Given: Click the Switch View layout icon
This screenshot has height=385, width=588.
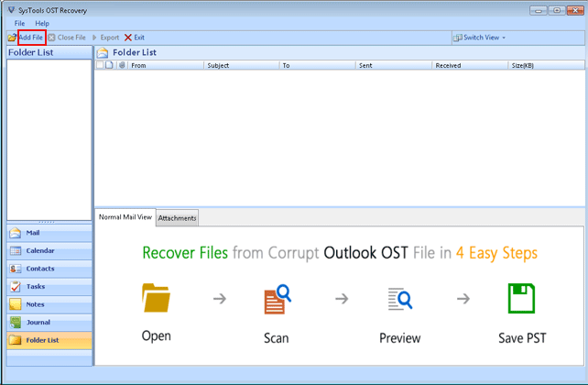Looking at the screenshot, I should click(x=458, y=38).
